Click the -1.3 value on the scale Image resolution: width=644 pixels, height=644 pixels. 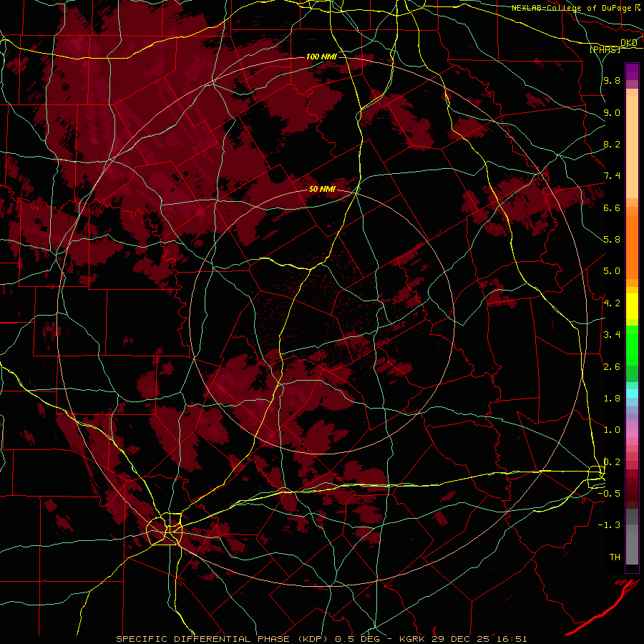click(609, 525)
